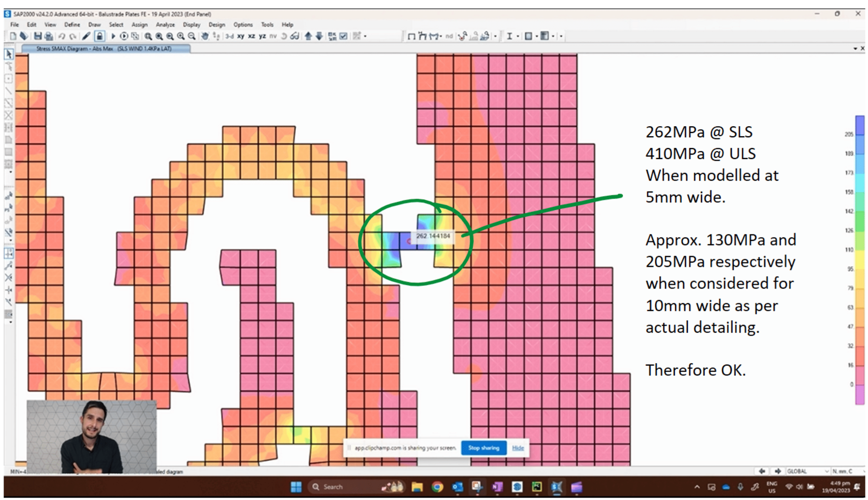This screenshot has width=868, height=500.
Task: Click the Rubber Band Zoom icon
Action: (x=148, y=36)
